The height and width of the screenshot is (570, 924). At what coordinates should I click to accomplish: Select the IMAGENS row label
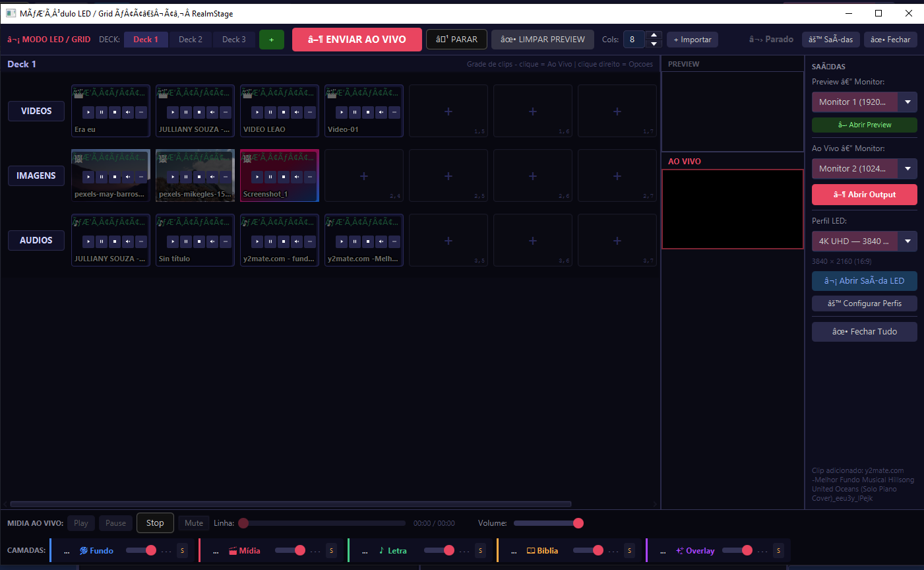(x=36, y=175)
